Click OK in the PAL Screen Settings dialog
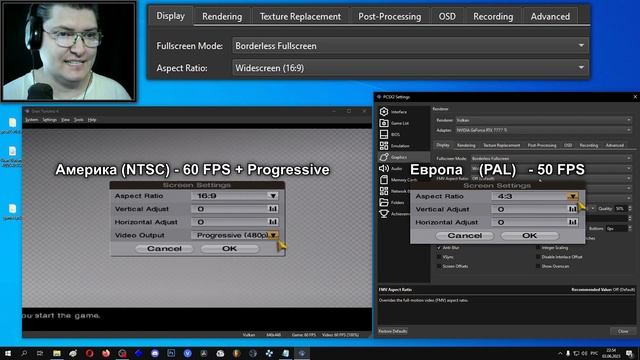 tap(529, 236)
